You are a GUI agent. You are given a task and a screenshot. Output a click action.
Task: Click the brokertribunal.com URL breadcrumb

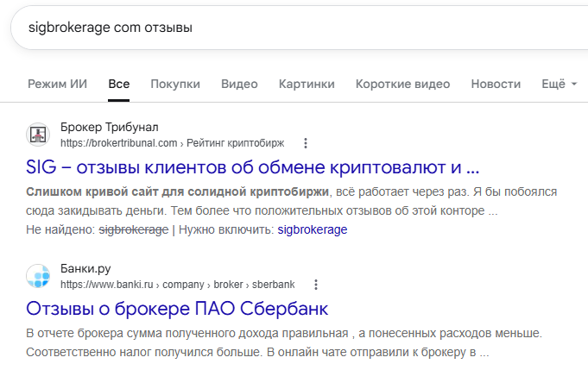click(172, 143)
